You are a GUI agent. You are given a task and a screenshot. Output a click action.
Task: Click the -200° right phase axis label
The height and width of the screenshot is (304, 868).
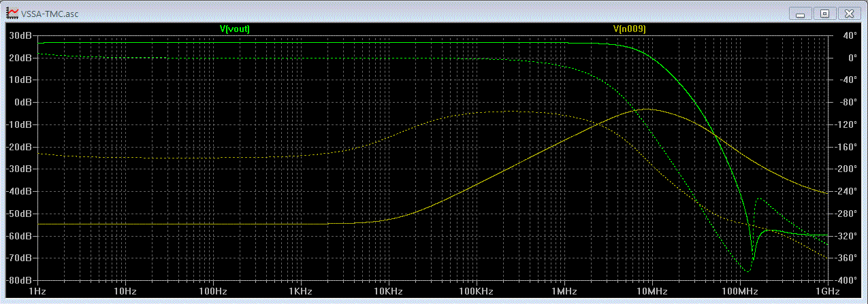(x=848, y=169)
